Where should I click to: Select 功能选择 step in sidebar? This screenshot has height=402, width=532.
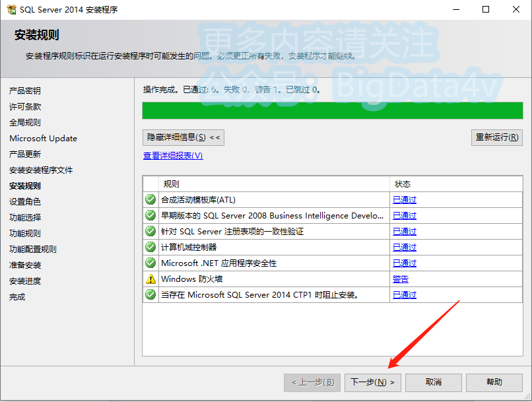click(x=25, y=217)
